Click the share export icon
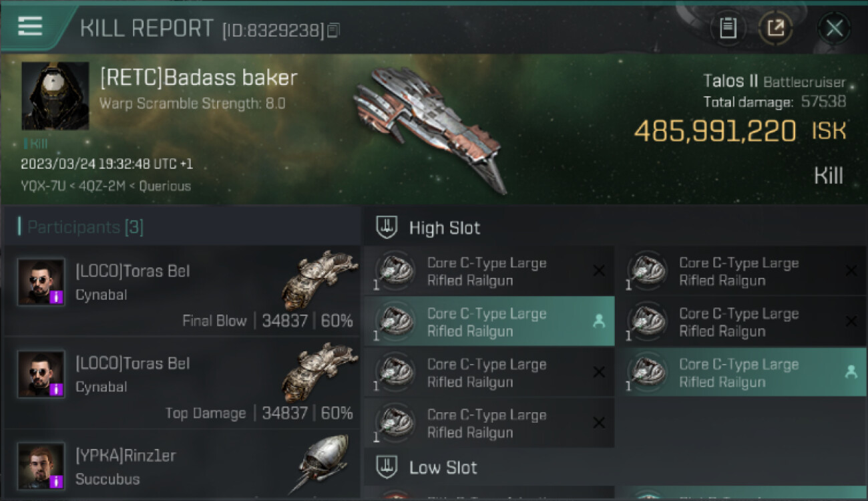 (x=775, y=28)
